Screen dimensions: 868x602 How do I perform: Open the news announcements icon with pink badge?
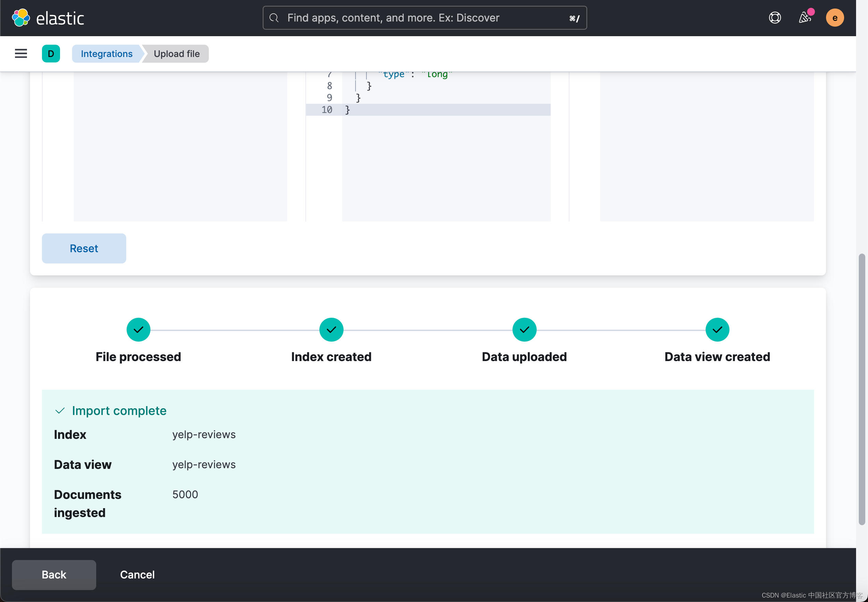[x=805, y=17]
